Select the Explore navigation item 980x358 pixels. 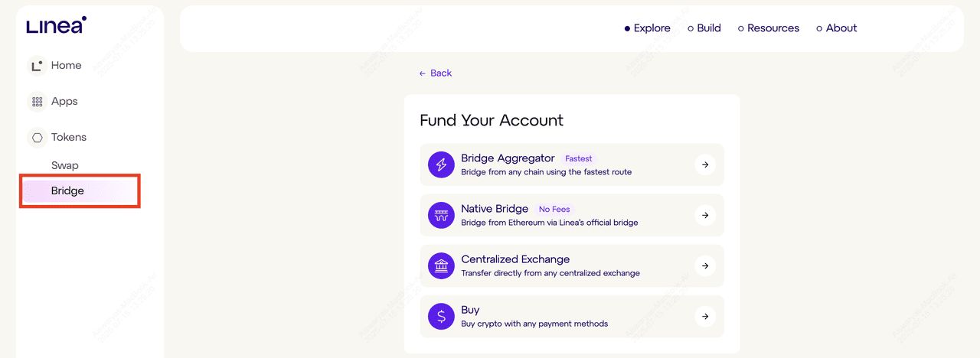pyautogui.click(x=648, y=28)
